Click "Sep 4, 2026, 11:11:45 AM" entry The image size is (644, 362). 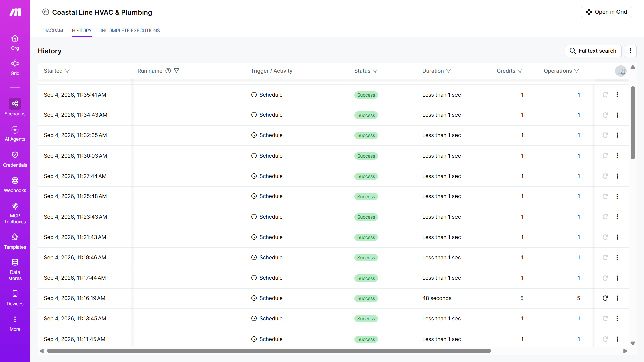click(x=74, y=339)
